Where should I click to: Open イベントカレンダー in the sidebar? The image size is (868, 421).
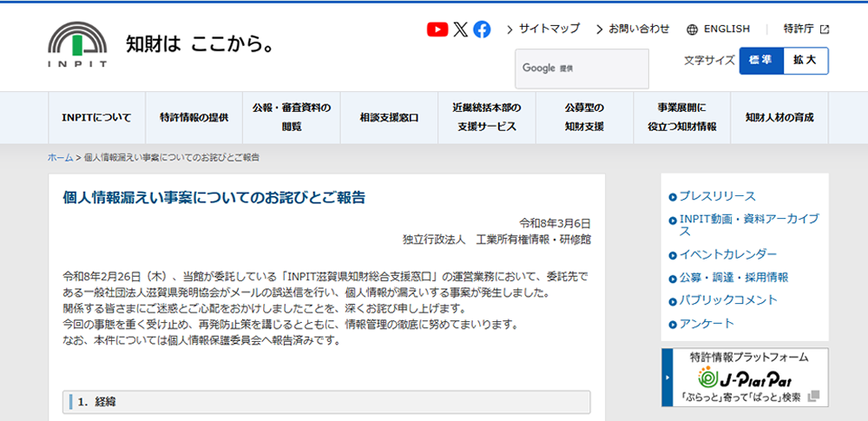727,254
